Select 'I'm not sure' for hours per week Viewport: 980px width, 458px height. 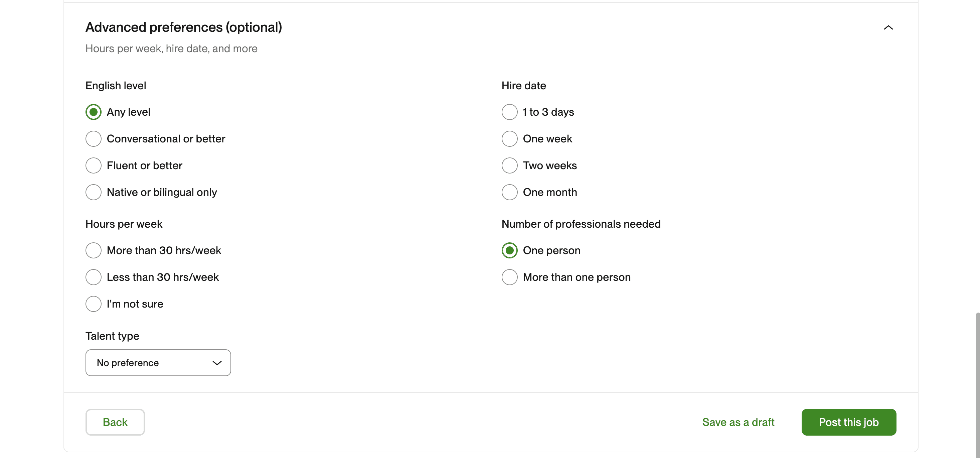click(x=93, y=304)
